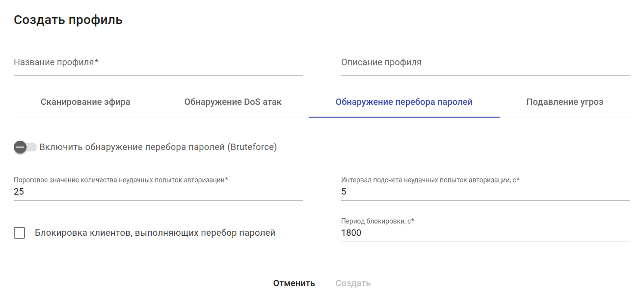Click the 'Интервал подсчета неудачных попыток авторизации' label
The height and width of the screenshot is (299, 644).
(x=430, y=180)
